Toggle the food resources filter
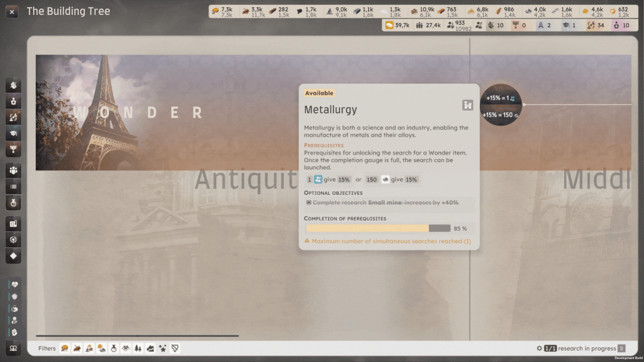The height and width of the screenshot is (362, 644). [x=65, y=348]
